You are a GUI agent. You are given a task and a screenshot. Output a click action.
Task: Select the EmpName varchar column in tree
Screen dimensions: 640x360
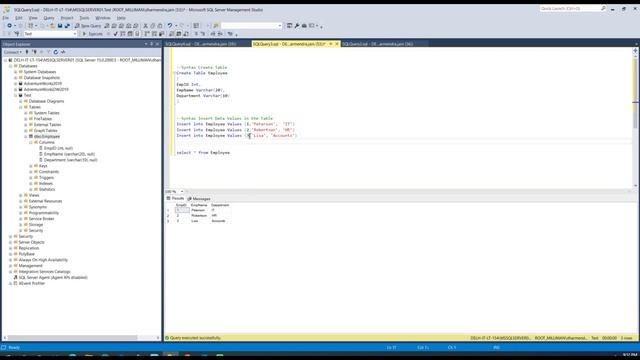69,154
